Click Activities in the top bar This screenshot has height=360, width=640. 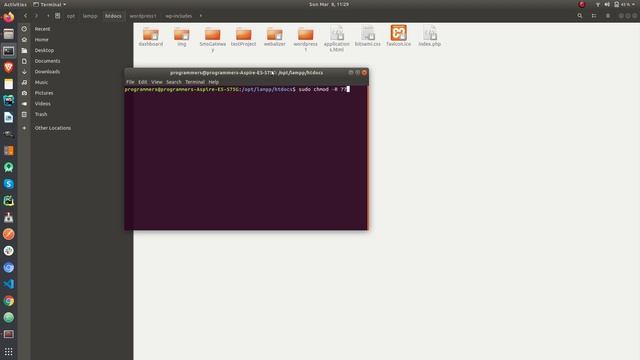pos(15,4)
